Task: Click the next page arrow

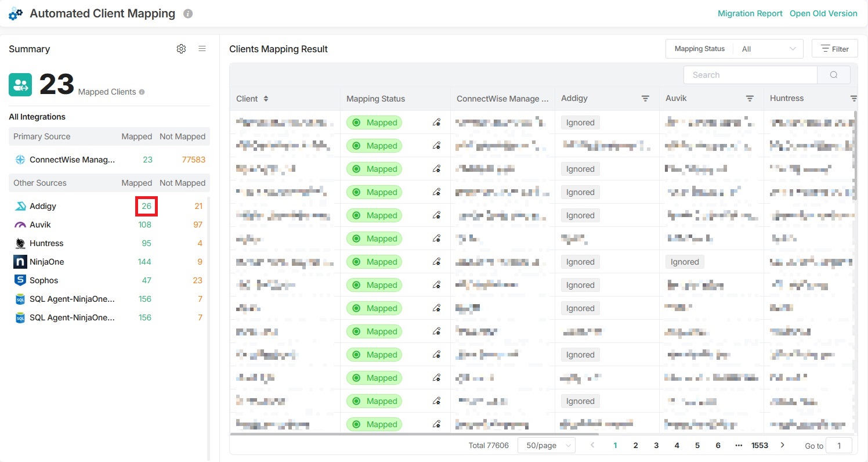Action: 782,445
